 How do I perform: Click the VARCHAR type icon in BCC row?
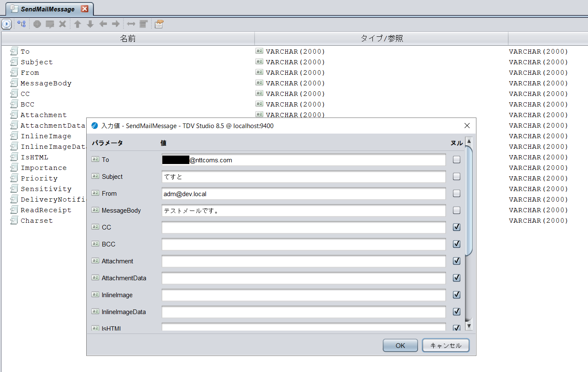(259, 104)
